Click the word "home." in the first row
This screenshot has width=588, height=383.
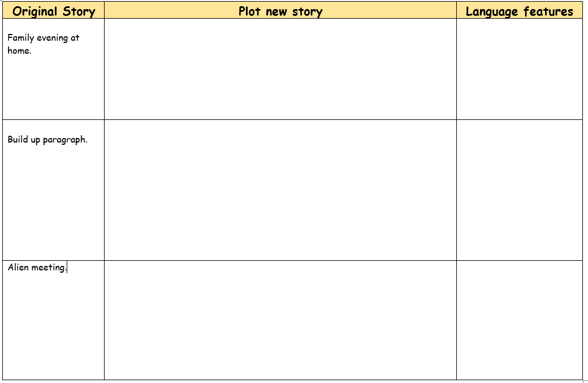[x=19, y=50]
